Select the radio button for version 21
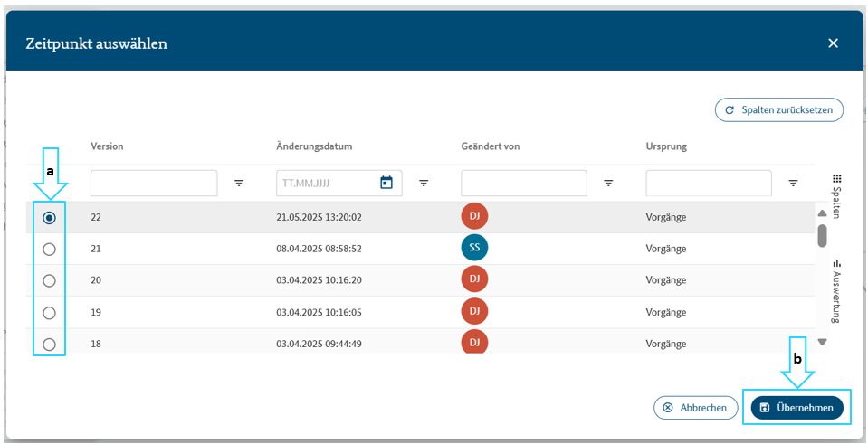868x444 pixels. (50, 250)
